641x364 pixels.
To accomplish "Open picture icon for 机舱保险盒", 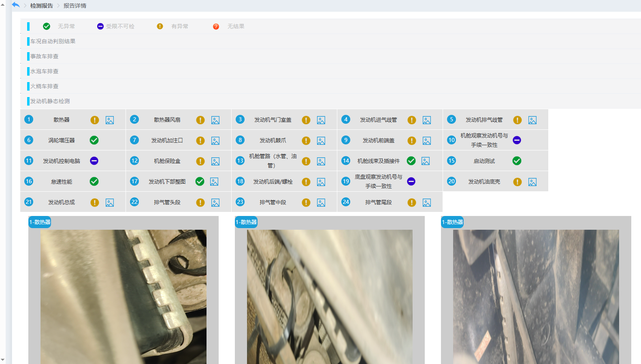I will pyautogui.click(x=215, y=161).
